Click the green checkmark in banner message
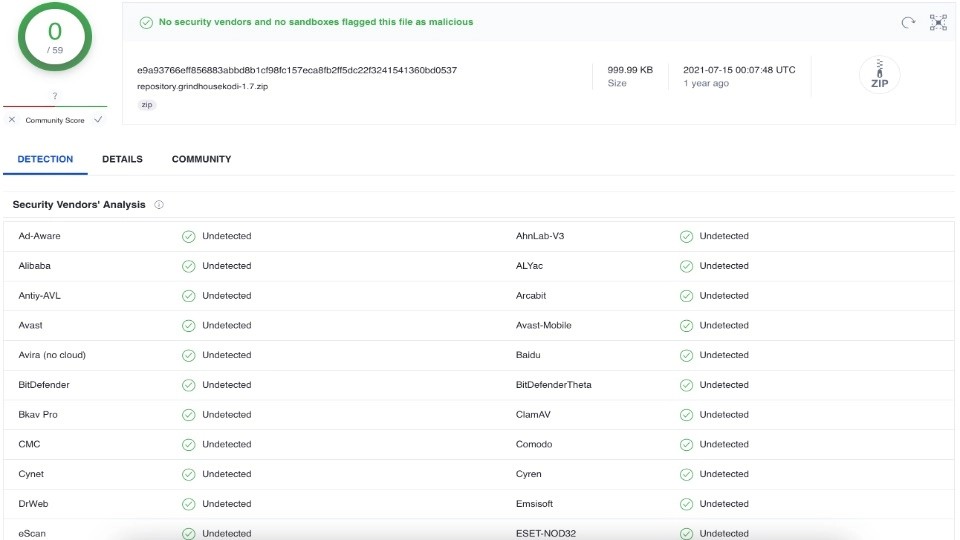Viewport: 960px width, 540px height. [x=146, y=23]
